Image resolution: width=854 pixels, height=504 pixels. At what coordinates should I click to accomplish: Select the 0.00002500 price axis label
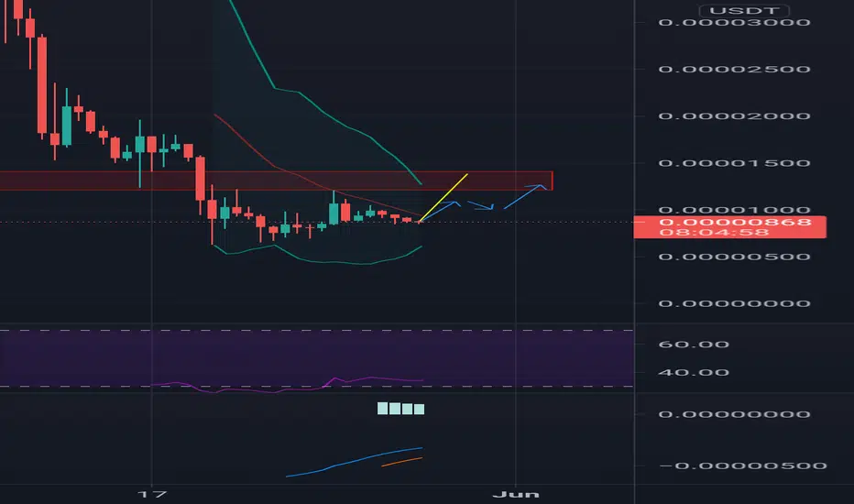pyautogui.click(x=734, y=70)
